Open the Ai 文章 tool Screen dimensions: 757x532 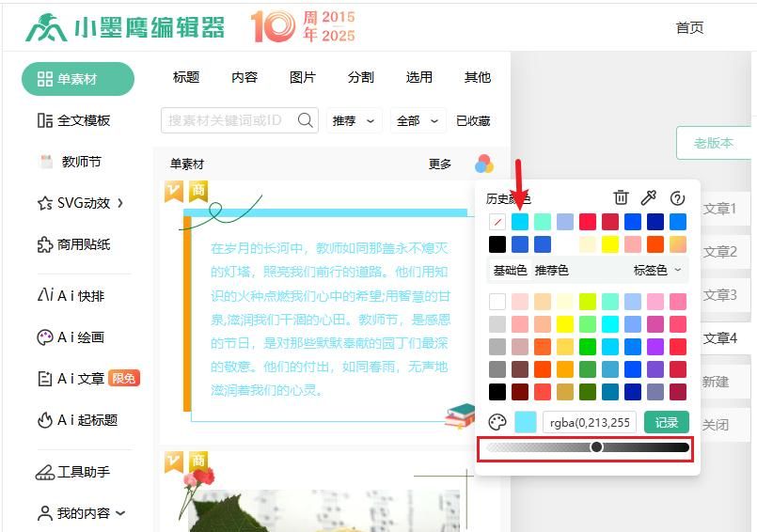tap(71, 379)
